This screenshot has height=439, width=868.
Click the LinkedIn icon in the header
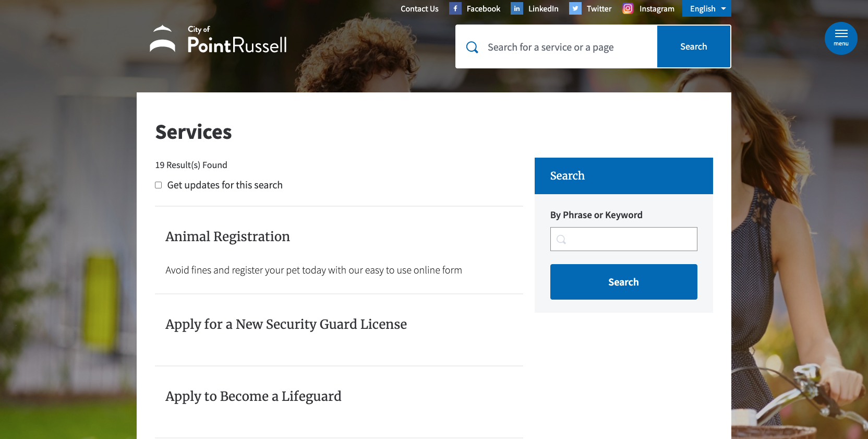[516, 8]
